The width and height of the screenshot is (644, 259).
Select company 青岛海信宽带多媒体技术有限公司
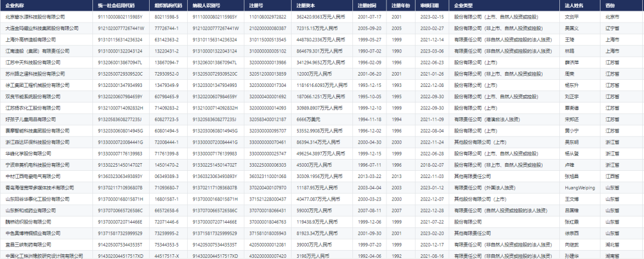coord(39,188)
